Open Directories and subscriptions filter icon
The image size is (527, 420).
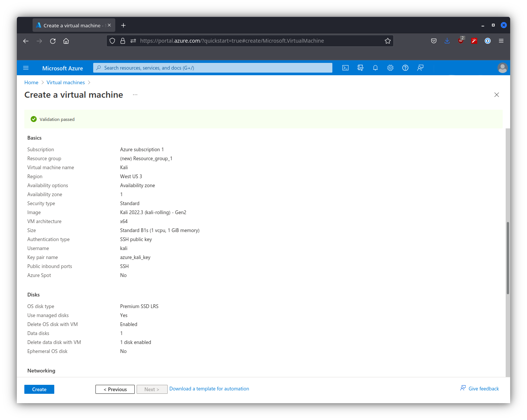click(x=360, y=68)
